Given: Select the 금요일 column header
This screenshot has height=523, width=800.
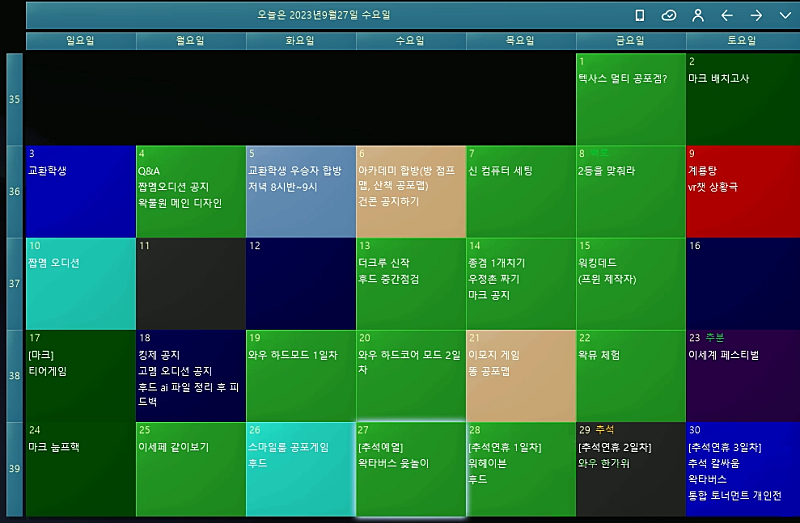Looking at the screenshot, I should click(x=631, y=41).
